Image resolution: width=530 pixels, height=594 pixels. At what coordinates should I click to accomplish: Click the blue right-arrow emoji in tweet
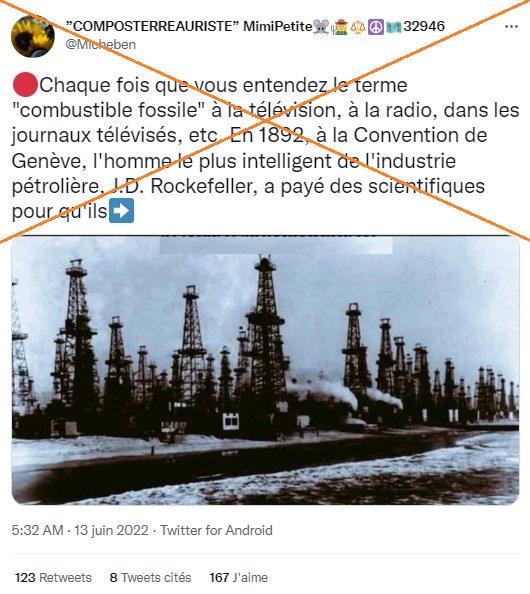pyautogui.click(x=121, y=211)
